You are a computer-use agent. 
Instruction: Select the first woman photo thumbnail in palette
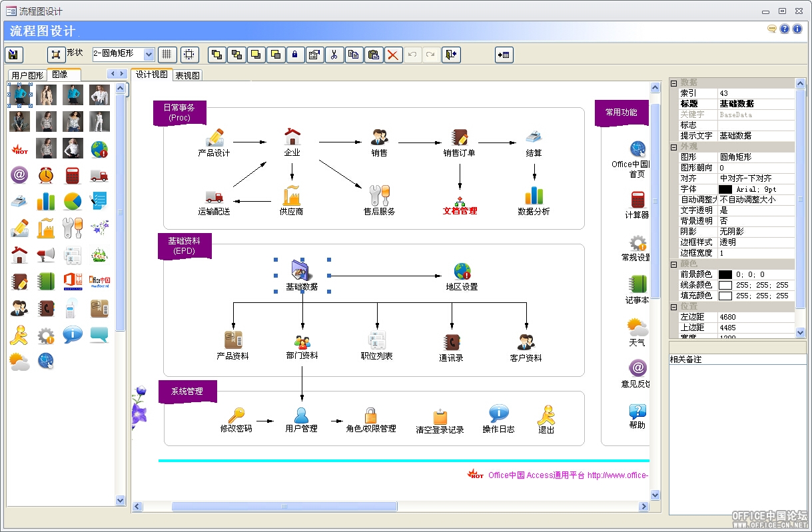point(19,95)
